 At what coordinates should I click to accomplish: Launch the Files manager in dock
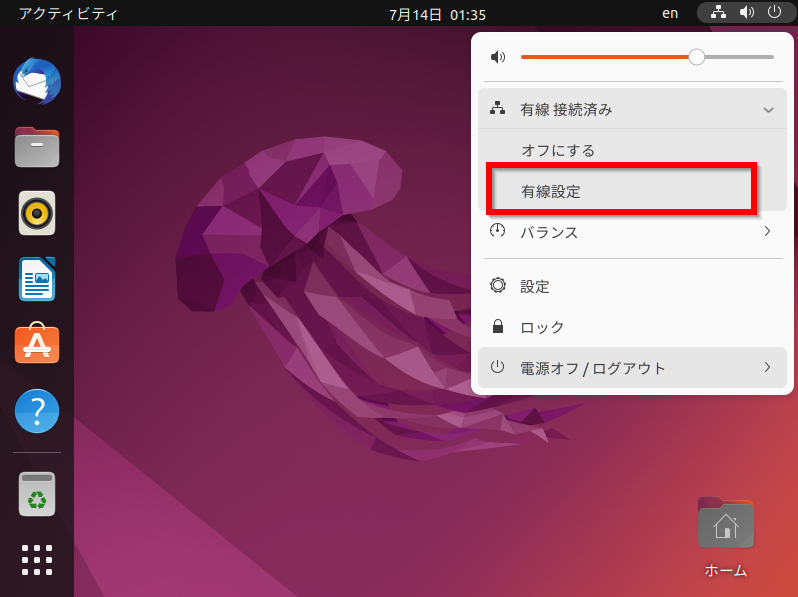pos(37,147)
